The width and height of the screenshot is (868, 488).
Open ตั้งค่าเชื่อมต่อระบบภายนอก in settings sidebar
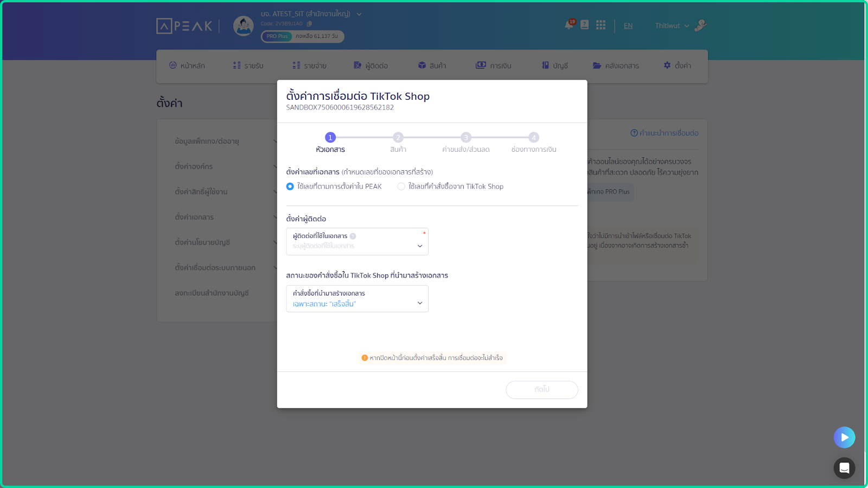(215, 268)
